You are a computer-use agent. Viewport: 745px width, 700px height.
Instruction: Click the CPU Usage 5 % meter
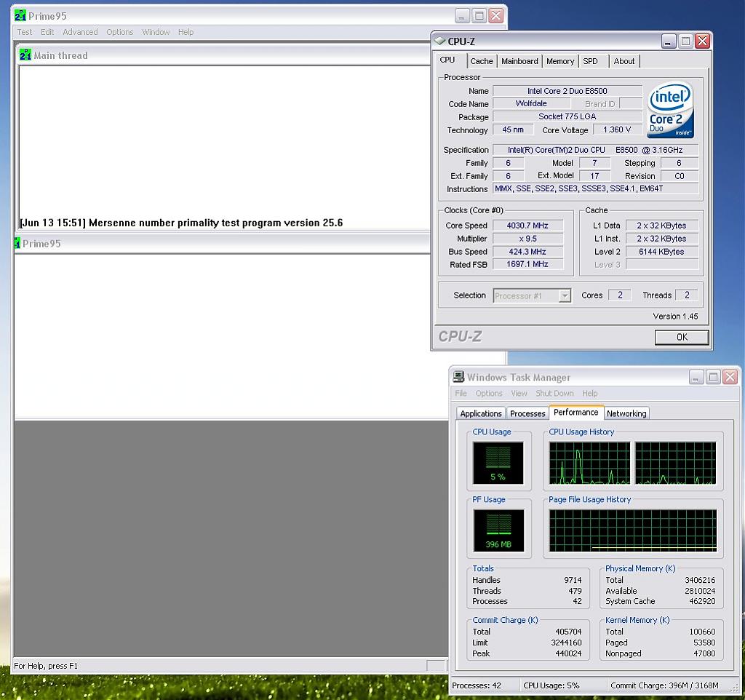(498, 462)
